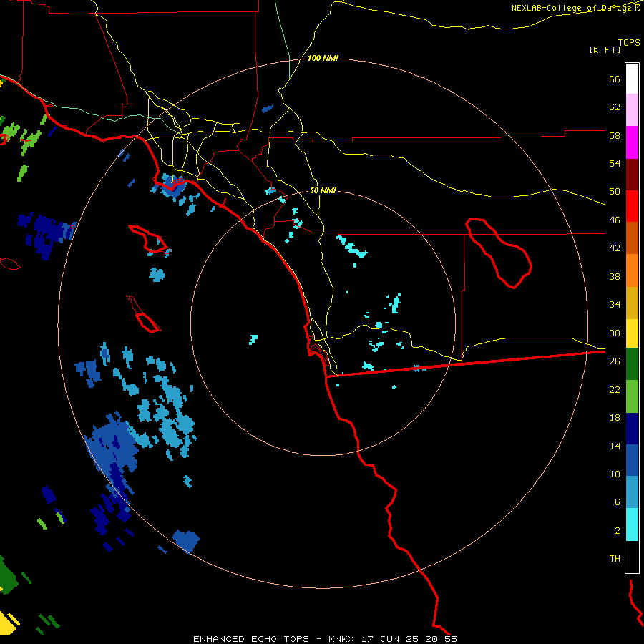644x644 pixels.
Task: Click the '6' legend value
Action: [618, 502]
